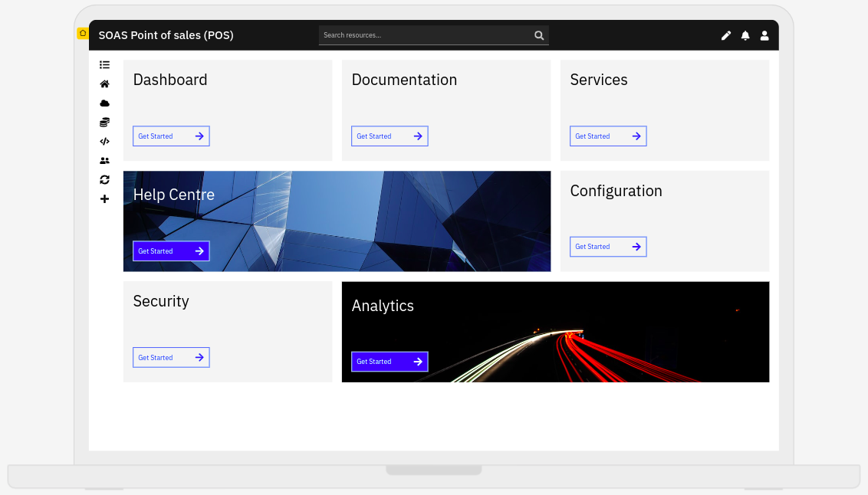
Task: Open the user profile icon
Action: coord(764,35)
